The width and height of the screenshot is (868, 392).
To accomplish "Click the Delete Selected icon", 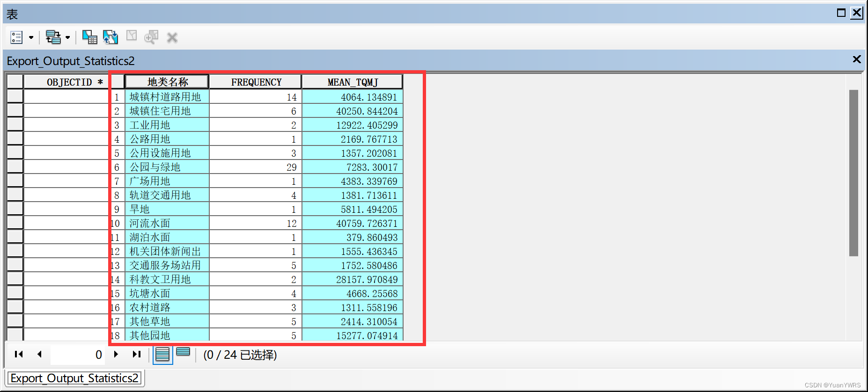I will point(172,37).
